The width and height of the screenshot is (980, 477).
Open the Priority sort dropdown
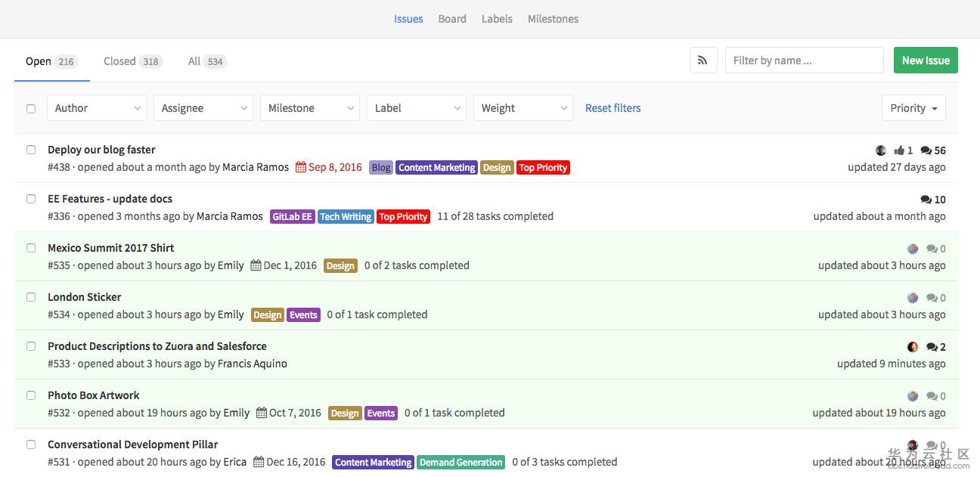913,108
